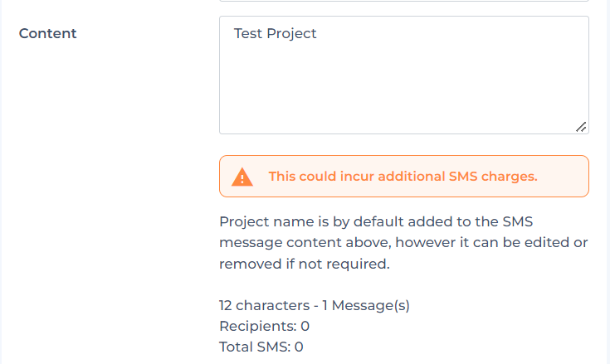Click the "12 characters - 1 Message(s)" counter

click(314, 305)
